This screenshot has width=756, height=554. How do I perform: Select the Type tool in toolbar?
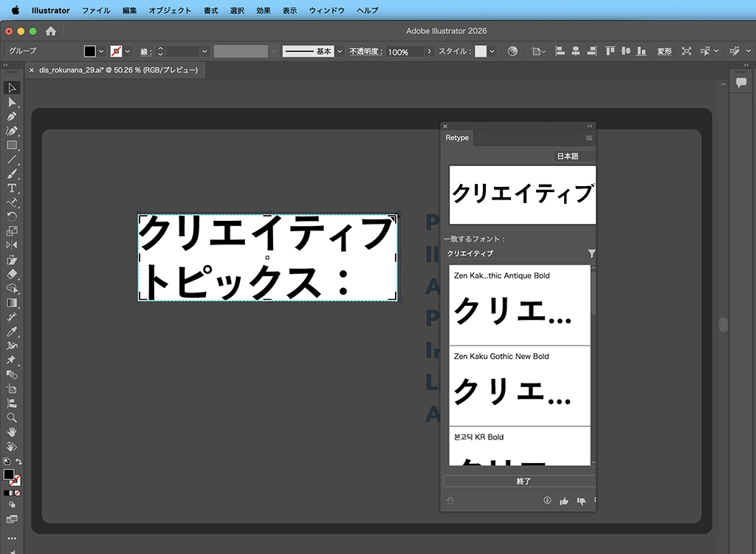[x=12, y=188]
